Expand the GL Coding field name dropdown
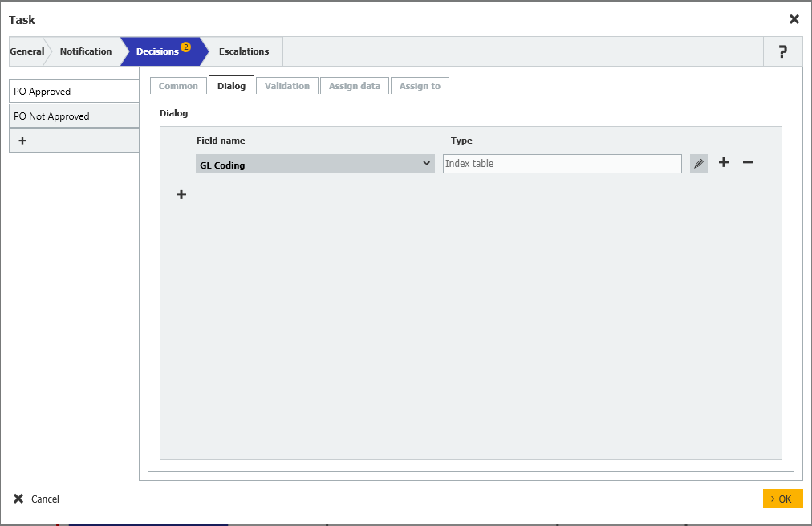 point(426,164)
